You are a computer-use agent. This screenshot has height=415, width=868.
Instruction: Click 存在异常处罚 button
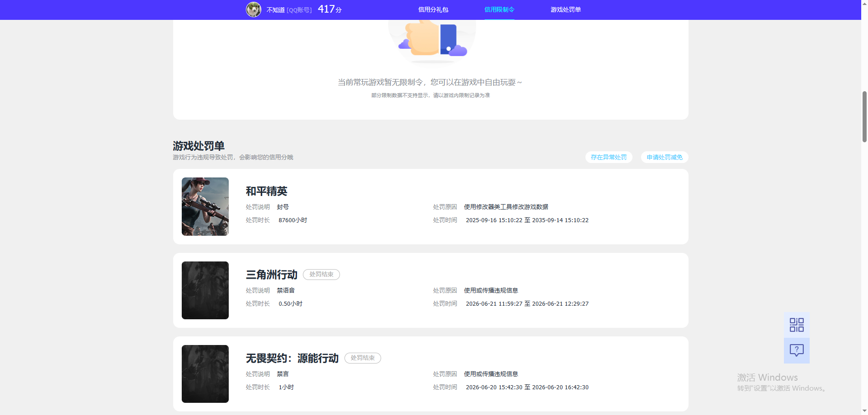pos(609,157)
